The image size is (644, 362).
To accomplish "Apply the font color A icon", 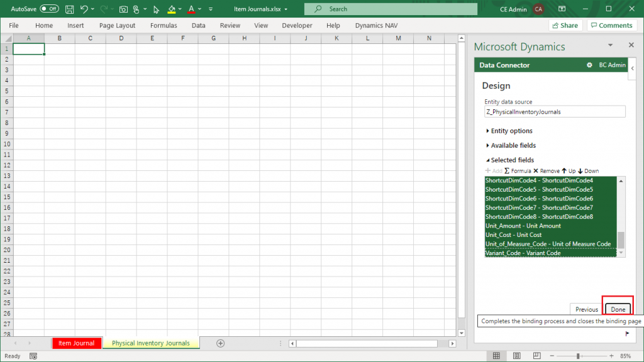I will [x=191, y=9].
